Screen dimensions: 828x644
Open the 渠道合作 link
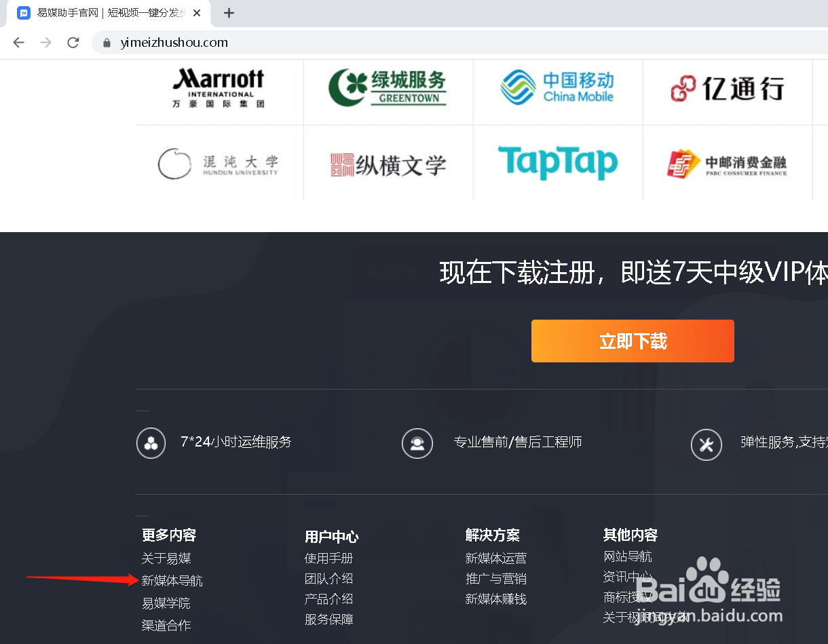[166, 625]
